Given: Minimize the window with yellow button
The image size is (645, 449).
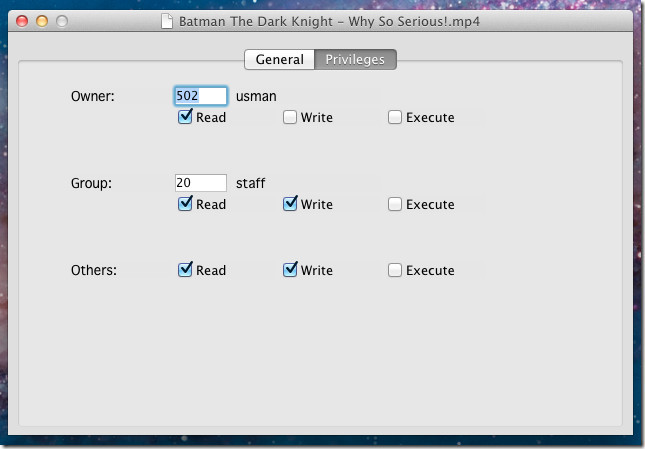Looking at the screenshot, I should point(42,21).
